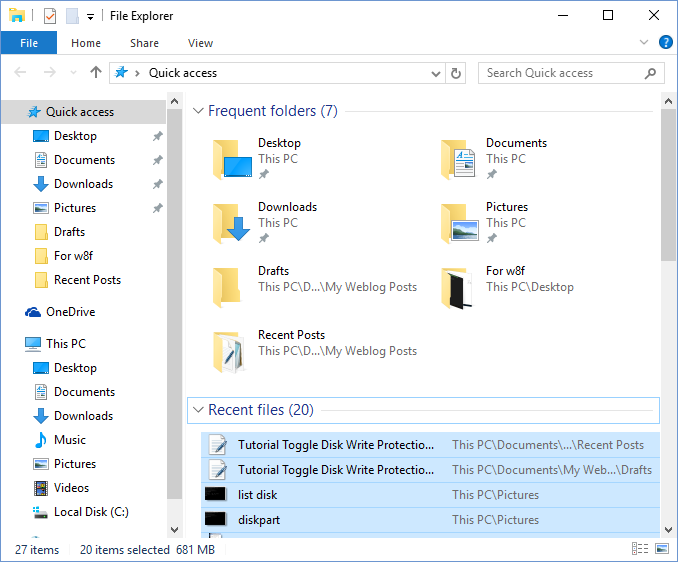
Task: Switch to large icons view in status bar
Action: pos(658,549)
